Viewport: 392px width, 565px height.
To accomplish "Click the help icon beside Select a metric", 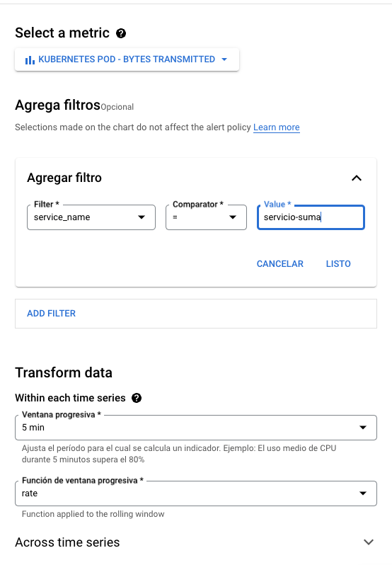I will click(121, 33).
